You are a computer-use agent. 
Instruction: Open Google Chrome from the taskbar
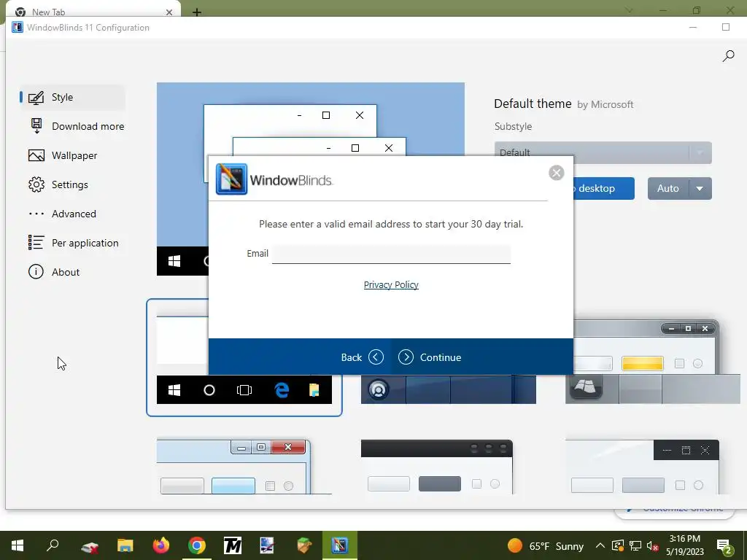pos(197,545)
